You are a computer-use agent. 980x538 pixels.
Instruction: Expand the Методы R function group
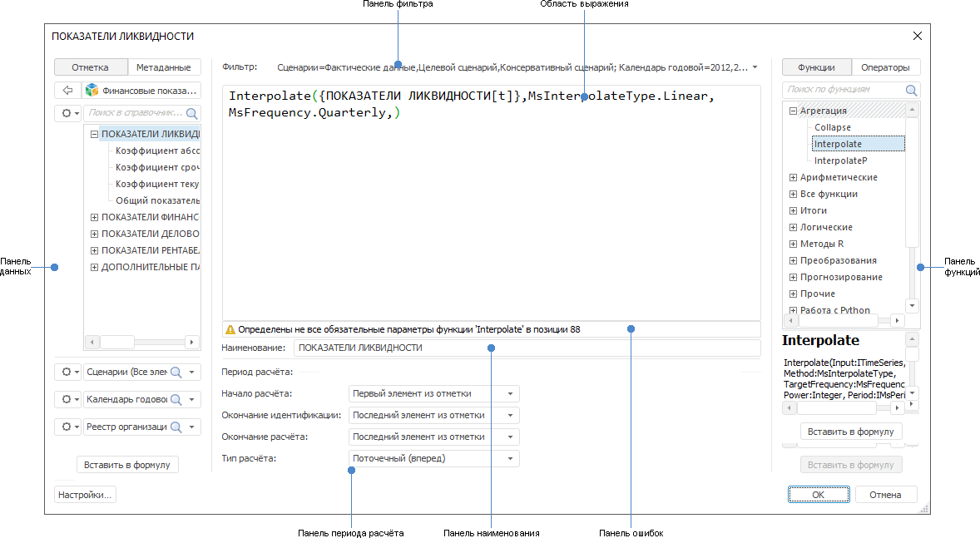[x=793, y=244]
